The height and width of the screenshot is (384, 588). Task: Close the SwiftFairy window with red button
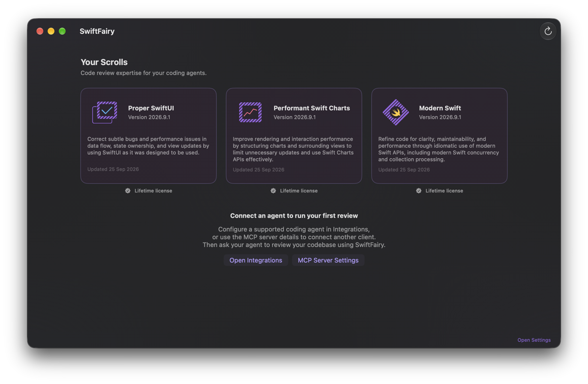coord(40,31)
